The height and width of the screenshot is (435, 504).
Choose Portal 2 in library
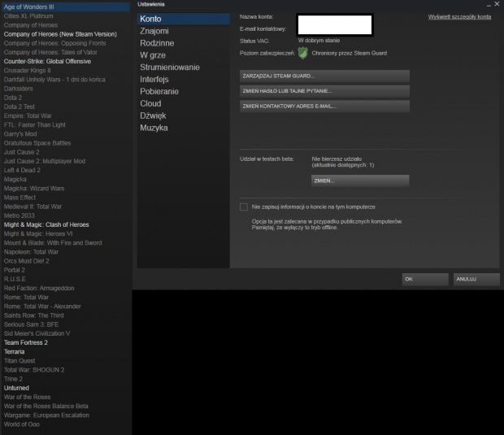[x=15, y=270]
